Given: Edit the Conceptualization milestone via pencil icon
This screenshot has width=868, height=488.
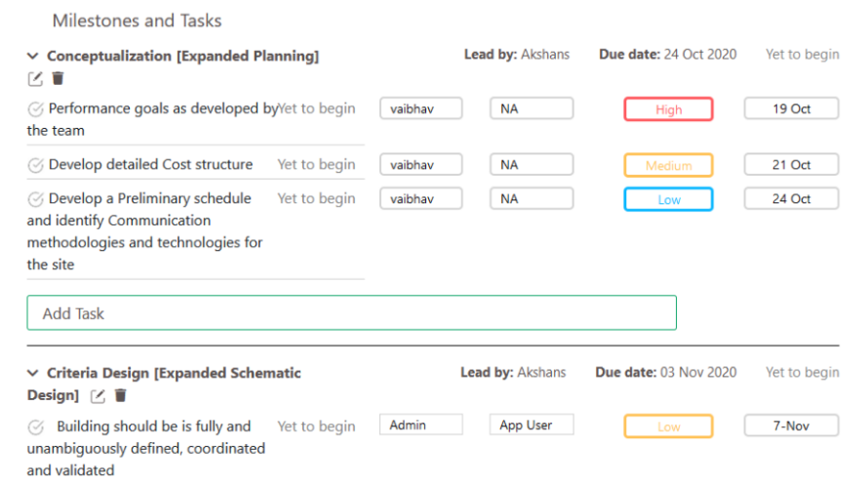Looking at the screenshot, I should coord(35,79).
